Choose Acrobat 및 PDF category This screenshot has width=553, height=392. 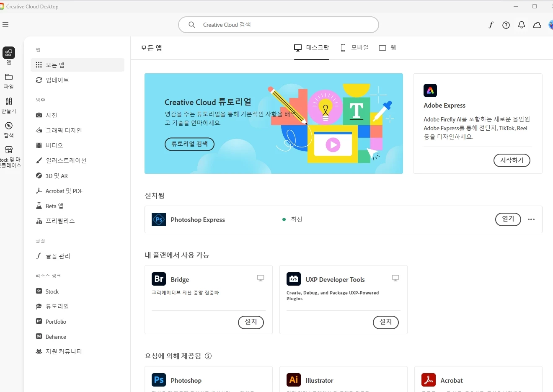coord(78,191)
